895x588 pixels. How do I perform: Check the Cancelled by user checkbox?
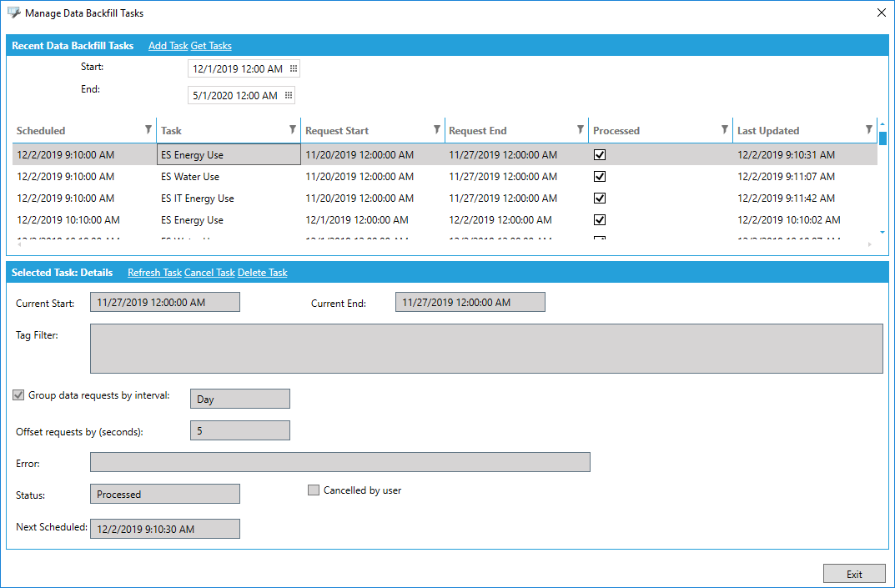click(314, 490)
